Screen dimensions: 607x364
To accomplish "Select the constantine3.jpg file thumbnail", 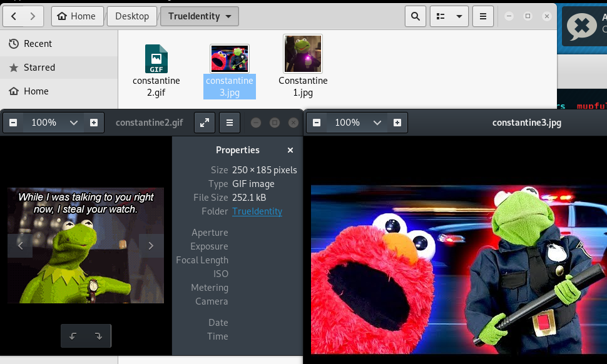I will [x=230, y=59].
